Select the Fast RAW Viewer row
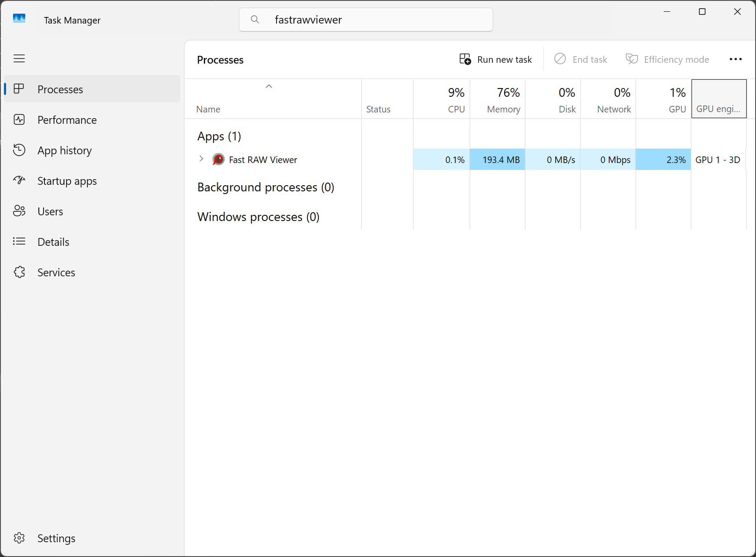Viewport: 756px width, 557px height. (x=466, y=160)
